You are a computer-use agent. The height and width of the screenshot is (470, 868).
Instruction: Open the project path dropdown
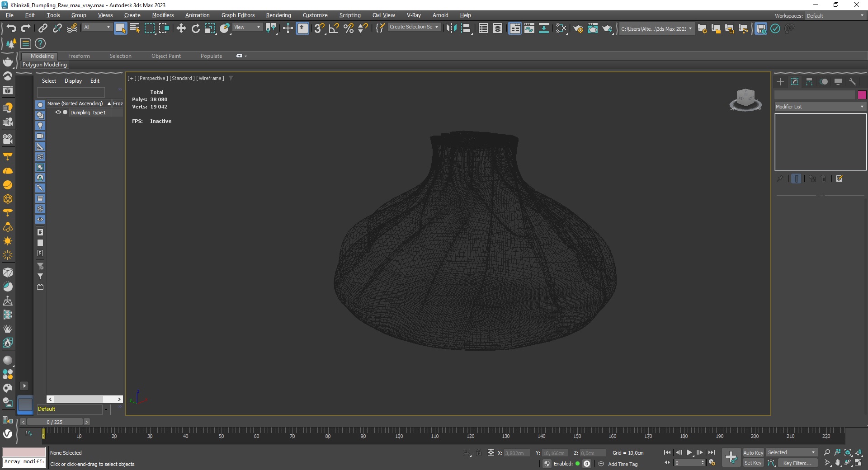coord(656,28)
